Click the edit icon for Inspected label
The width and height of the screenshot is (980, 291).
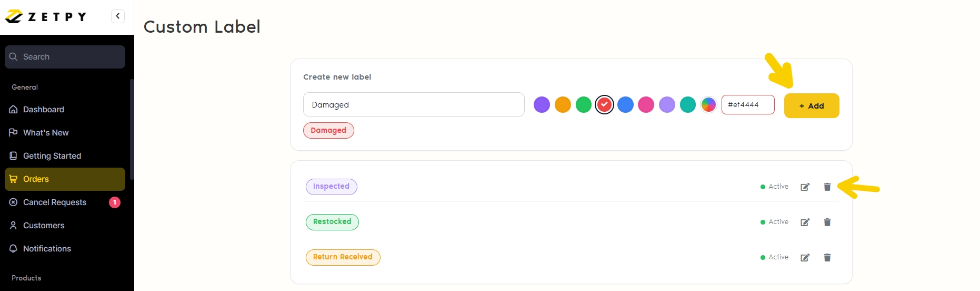(805, 187)
